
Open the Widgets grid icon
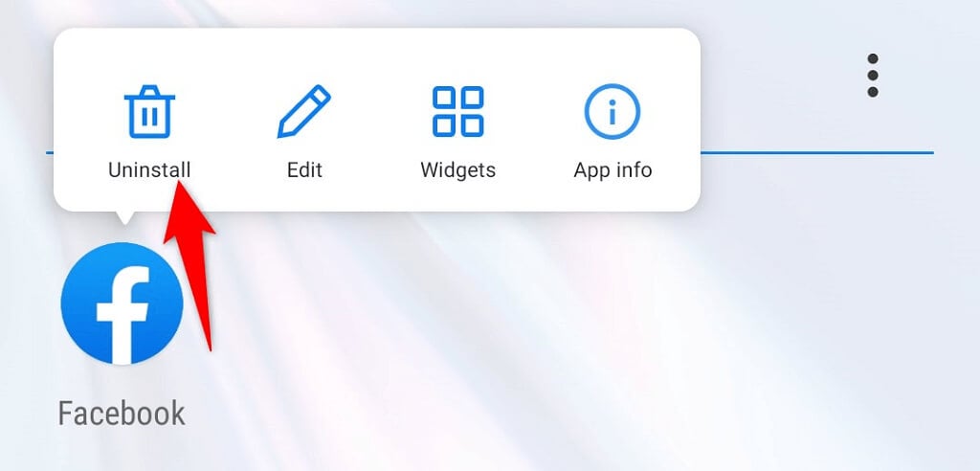[x=458, y=111]
